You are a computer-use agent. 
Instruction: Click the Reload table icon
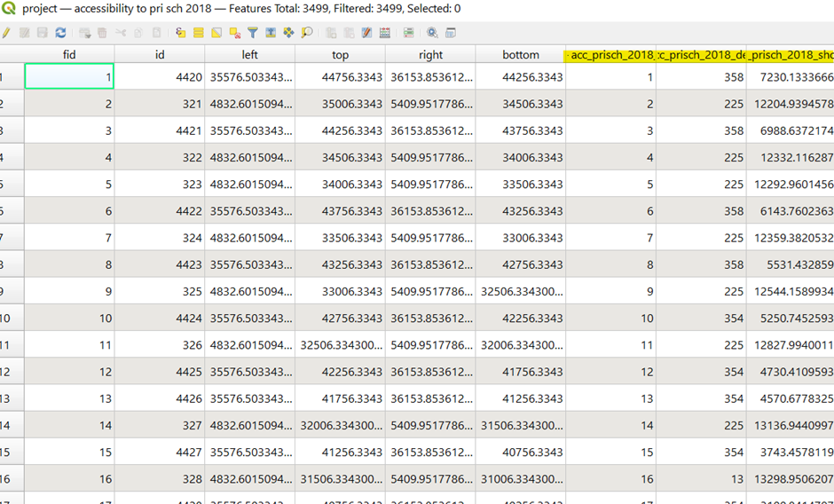60,33
